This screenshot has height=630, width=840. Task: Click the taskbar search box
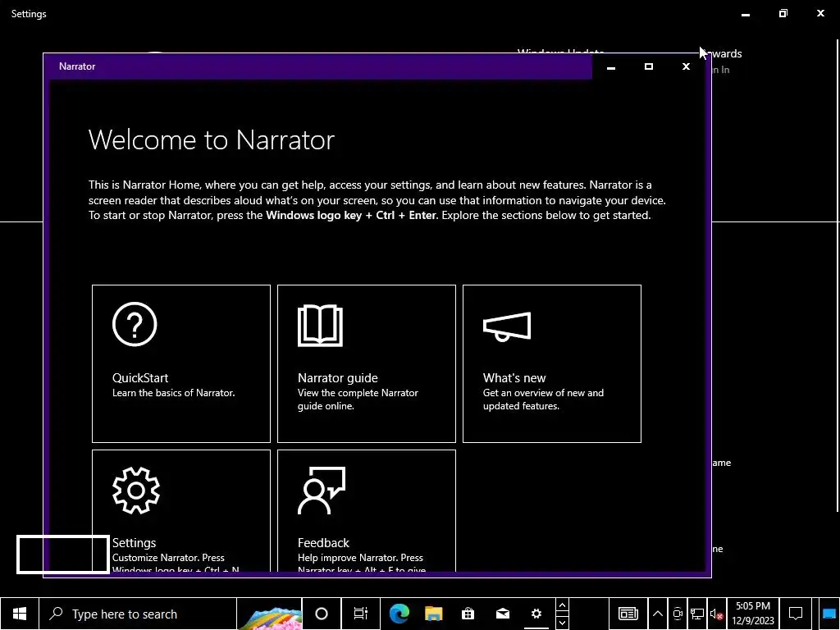(138, 614)
